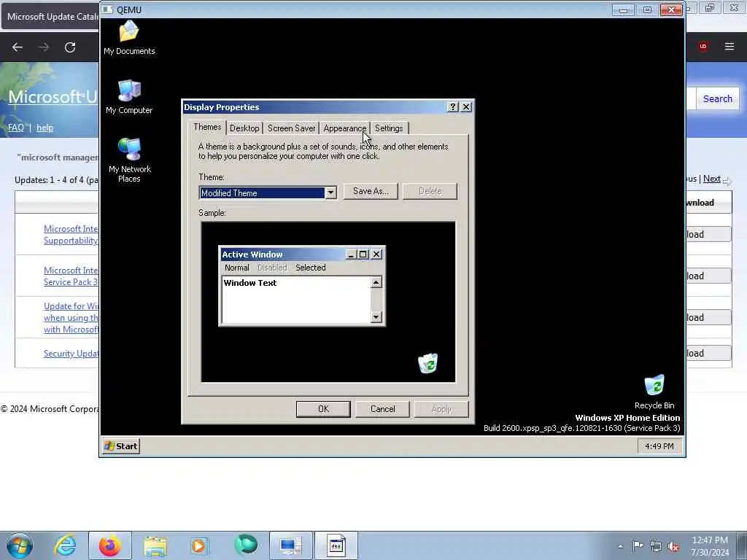Screen dimensions: 747x560
Task: Switch to the Screen Saver tab
Action: click(x=291, y=128)
